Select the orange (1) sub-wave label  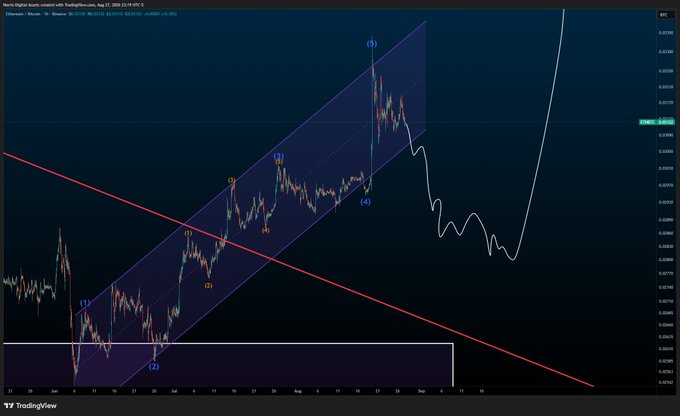pyautogui.click(x=188, y=233)
